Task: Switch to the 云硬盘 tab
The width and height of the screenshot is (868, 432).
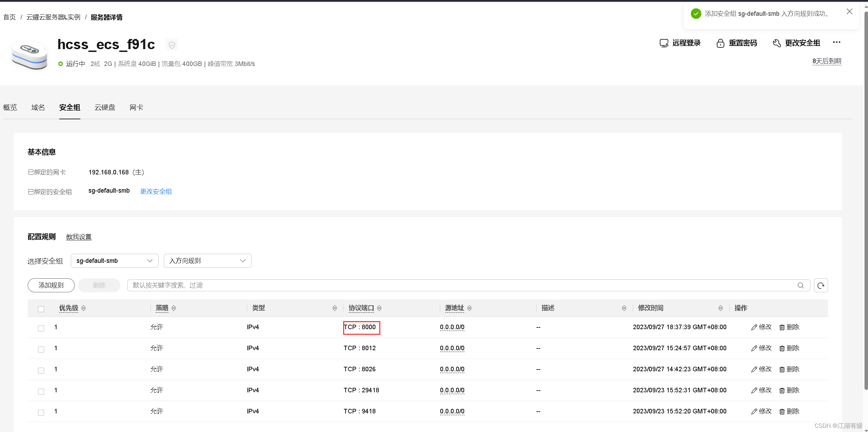Action: coord(105,107)
